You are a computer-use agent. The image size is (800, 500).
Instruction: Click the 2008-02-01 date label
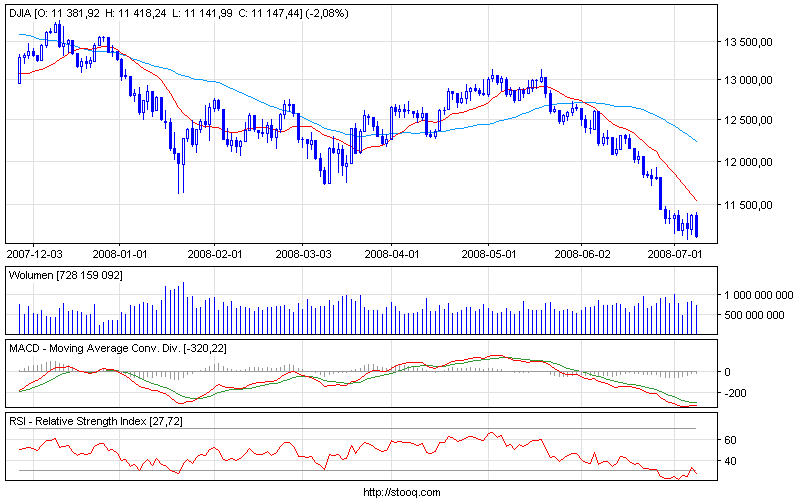click(214, 254)
